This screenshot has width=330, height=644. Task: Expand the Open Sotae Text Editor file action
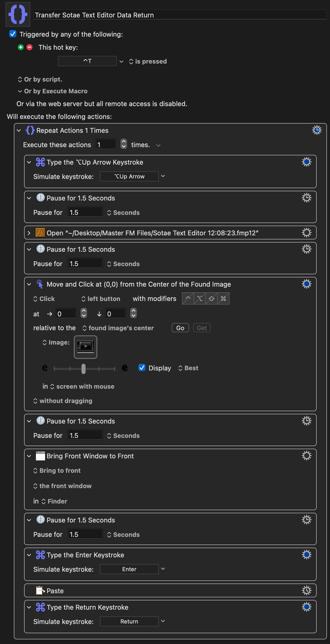[29, 233]
